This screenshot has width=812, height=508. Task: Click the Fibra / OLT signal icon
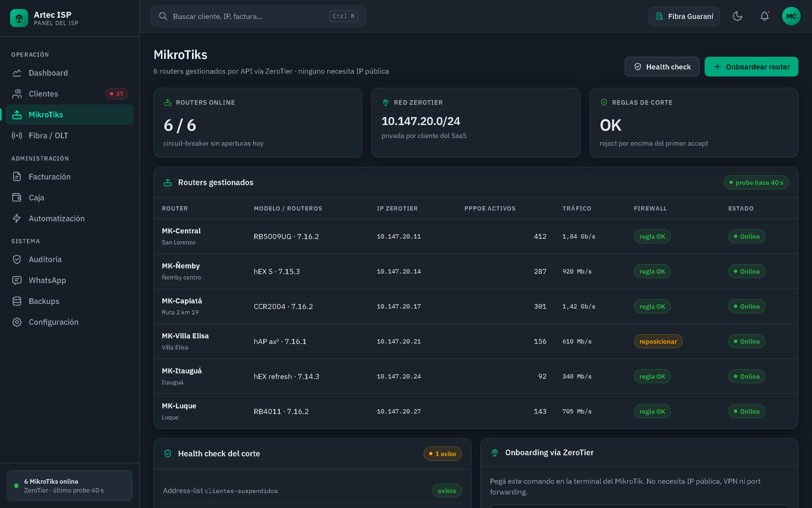pos(17,135)
